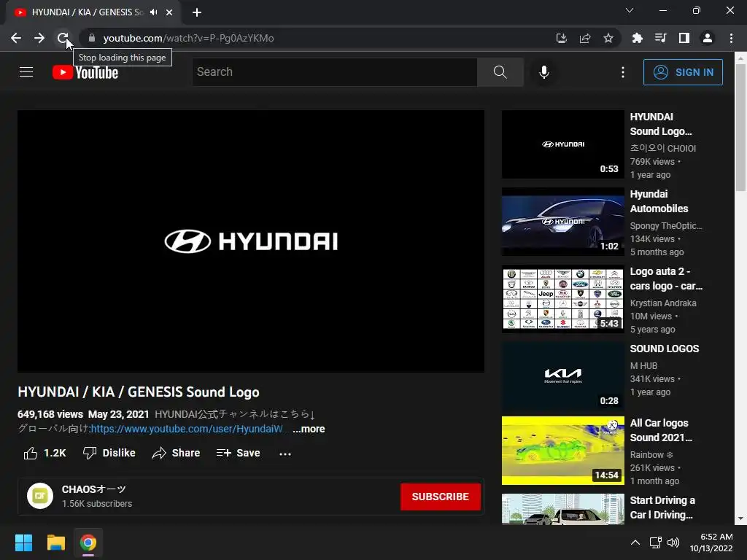The width and height of the screenshot is (747, 560).
Task: Open the Windows Start menu
Action: 23,542
